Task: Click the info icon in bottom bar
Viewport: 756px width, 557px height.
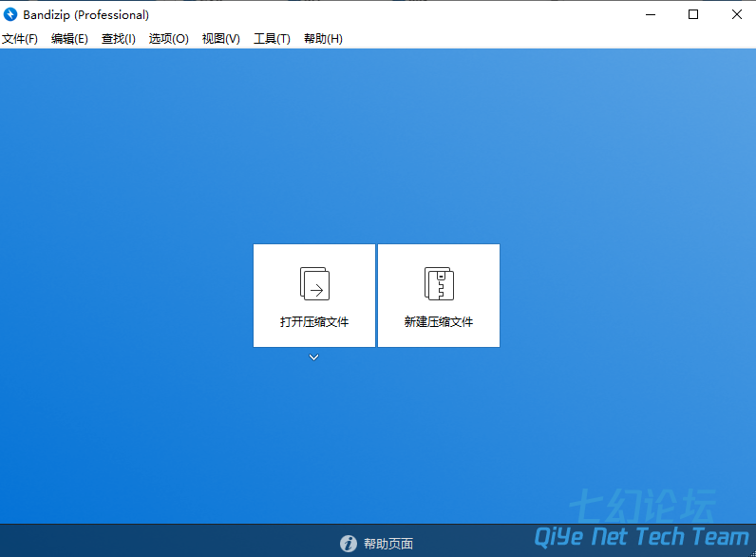Action: (x=349, y=544)
